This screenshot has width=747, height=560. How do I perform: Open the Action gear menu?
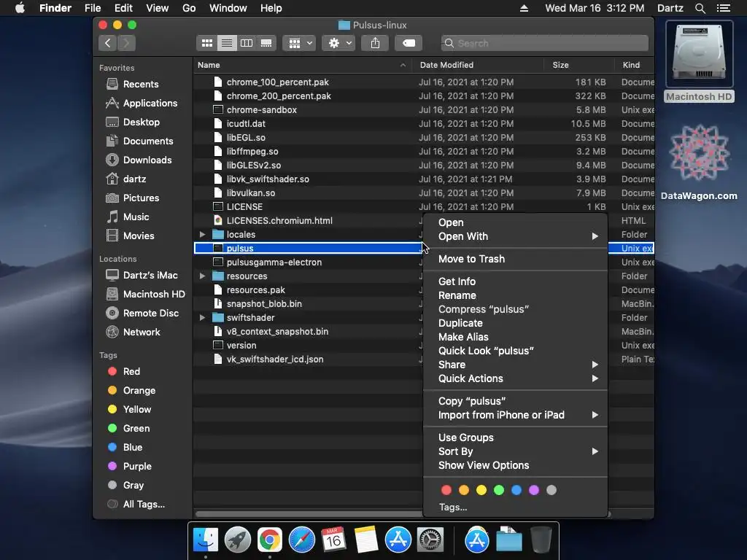click(338, 43)
